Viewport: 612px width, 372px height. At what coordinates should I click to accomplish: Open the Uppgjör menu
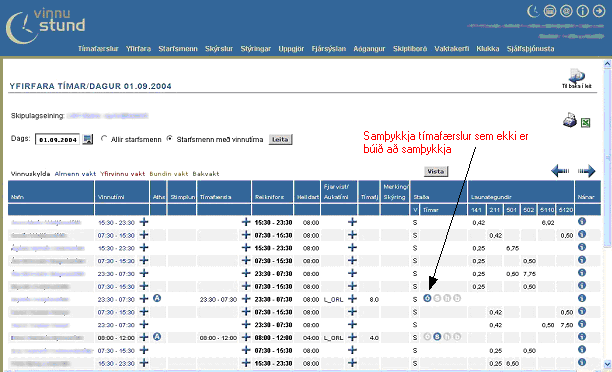(x=291, y=49)
